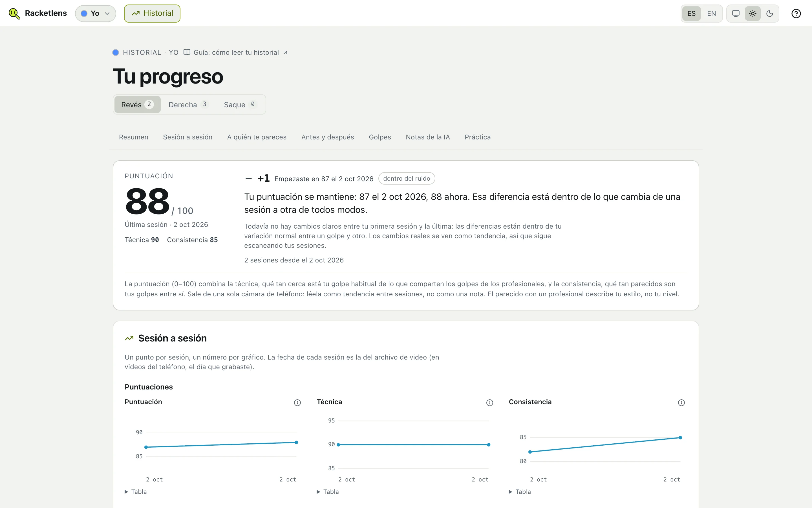Go to Antes y después
This screenshot has width=812, height=508.
click(328, 137)
